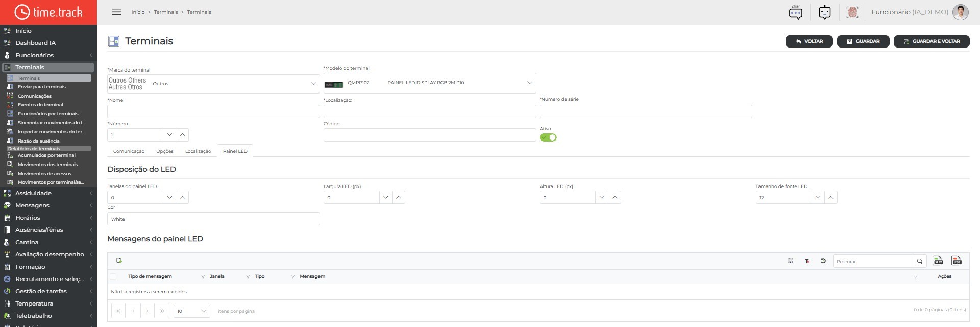Expand the Funcionários sidebar menu
This screenshot has height=327, width=980.
[x=48, y=55]
